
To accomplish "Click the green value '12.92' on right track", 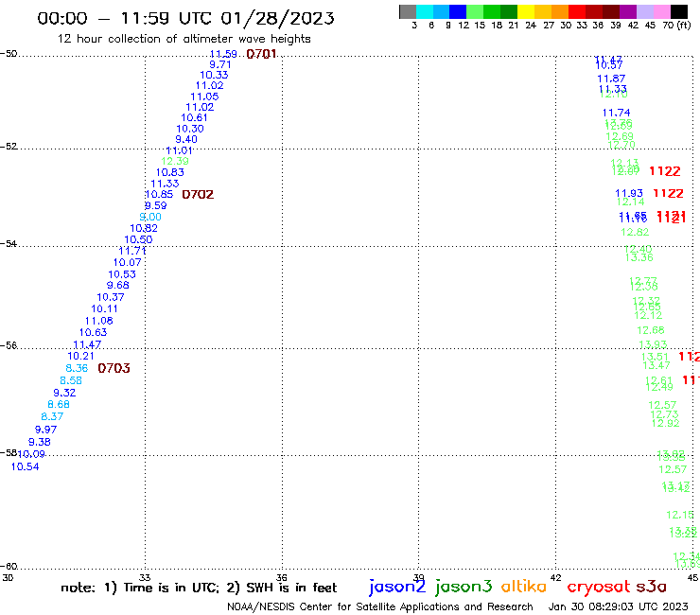I will point(666,423).
